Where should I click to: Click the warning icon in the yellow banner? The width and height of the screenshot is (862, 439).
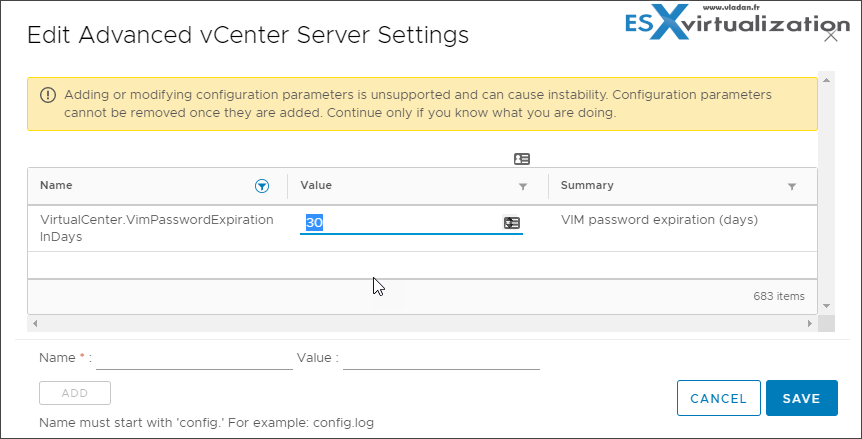point(48,95)
